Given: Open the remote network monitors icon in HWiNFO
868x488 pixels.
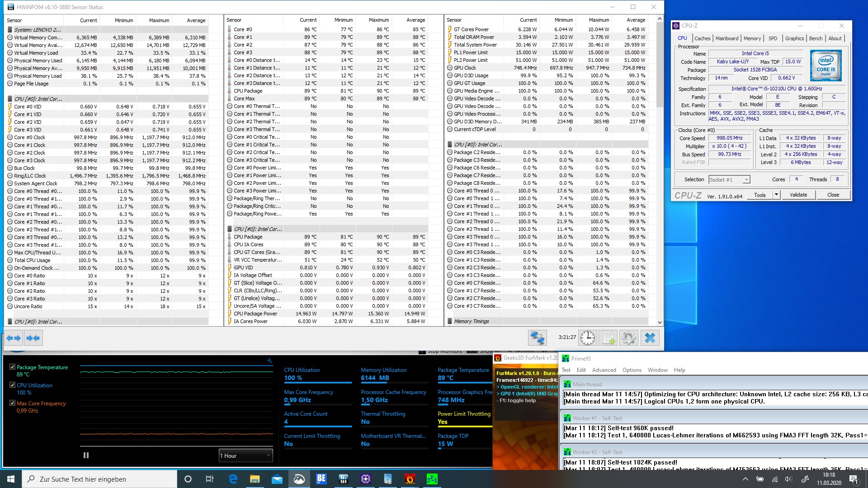Looking at the screenshot, I should tap(537, 338).
